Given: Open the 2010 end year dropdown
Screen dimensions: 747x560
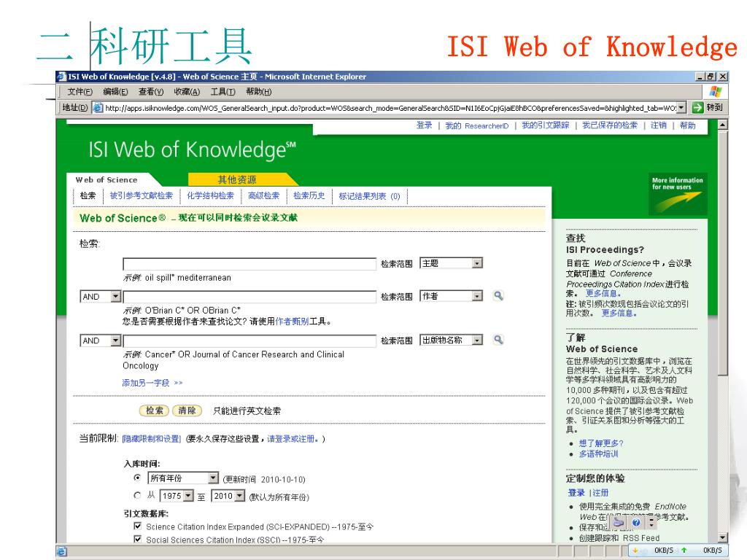Looking at the screenshot, I should pyautogui.click(x=228, y=496).
